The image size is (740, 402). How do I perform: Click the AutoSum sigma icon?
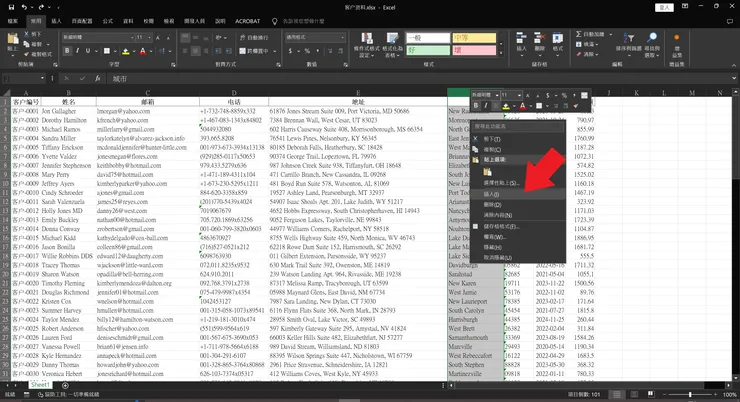pyautogui.click(x=579, y=34)
